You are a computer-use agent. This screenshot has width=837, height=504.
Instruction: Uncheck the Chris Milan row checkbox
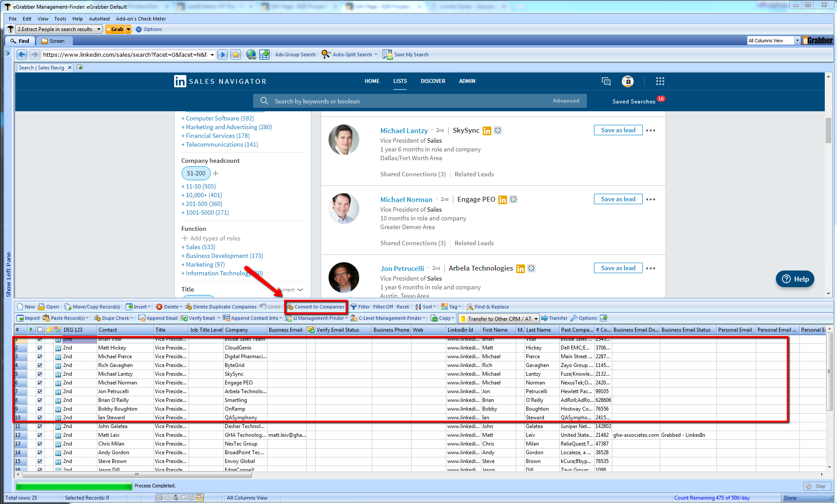pyautogui.click(x=40, y=444)
